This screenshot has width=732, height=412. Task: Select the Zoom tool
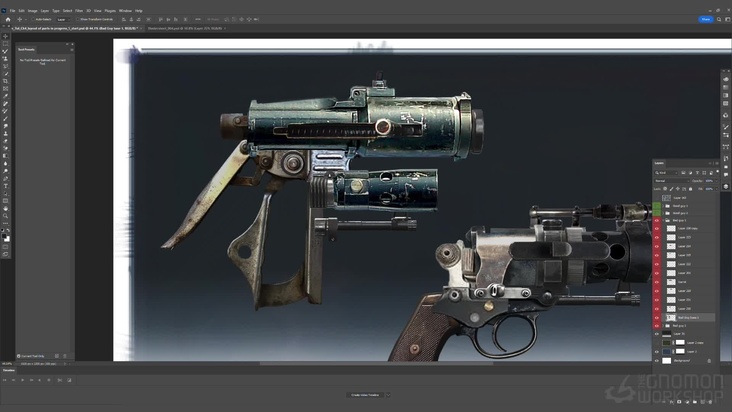[5, 216]
